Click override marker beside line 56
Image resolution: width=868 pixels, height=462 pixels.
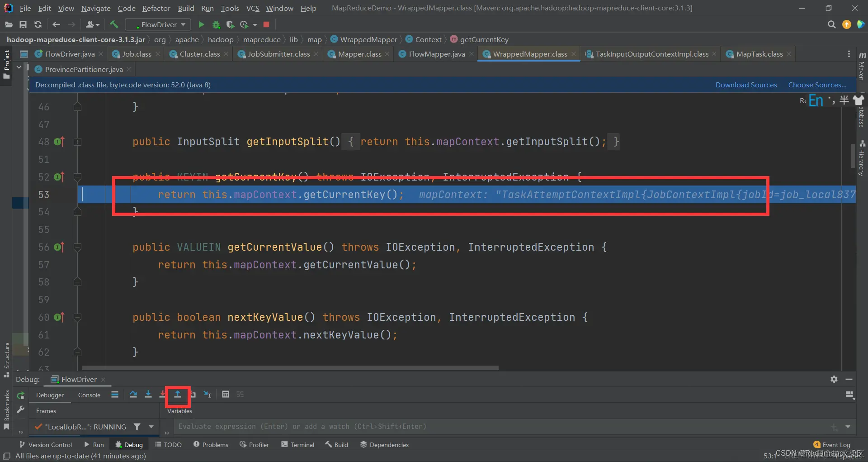59,247
